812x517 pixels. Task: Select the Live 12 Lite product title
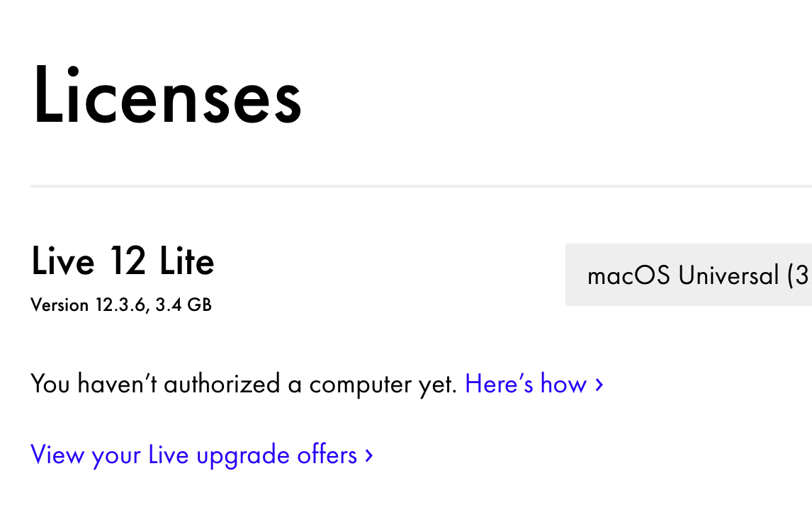(123, 261)
